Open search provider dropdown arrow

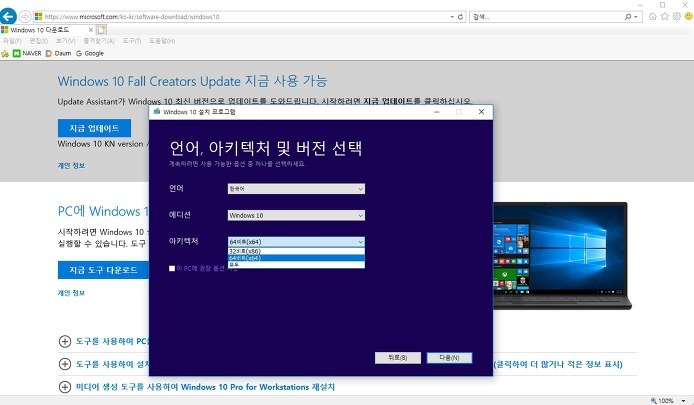[x=636, y=17]
